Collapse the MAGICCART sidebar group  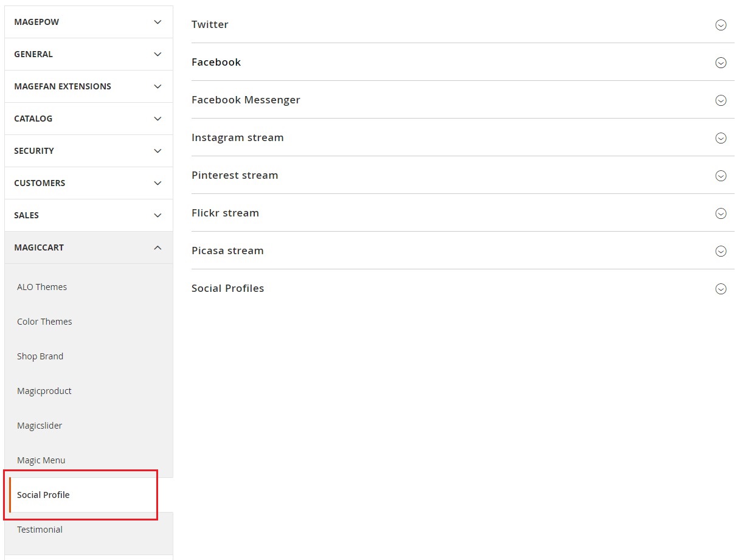click(x=89, y=247)
